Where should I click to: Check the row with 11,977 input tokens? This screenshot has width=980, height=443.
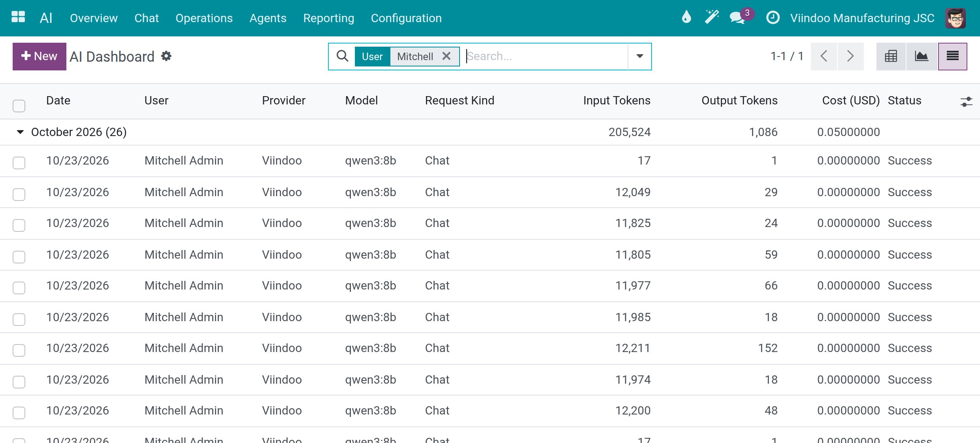pos(19,288)
